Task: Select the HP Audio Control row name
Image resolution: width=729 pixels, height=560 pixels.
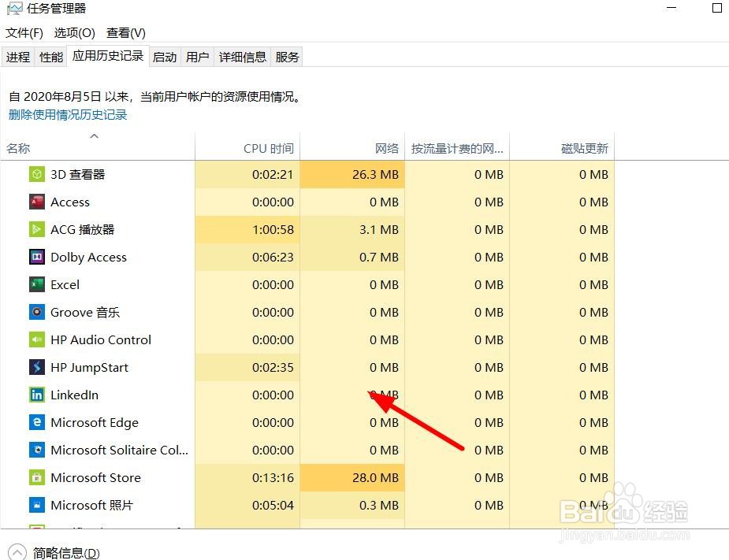Action: pyautogui.click(x=101, y=339)
